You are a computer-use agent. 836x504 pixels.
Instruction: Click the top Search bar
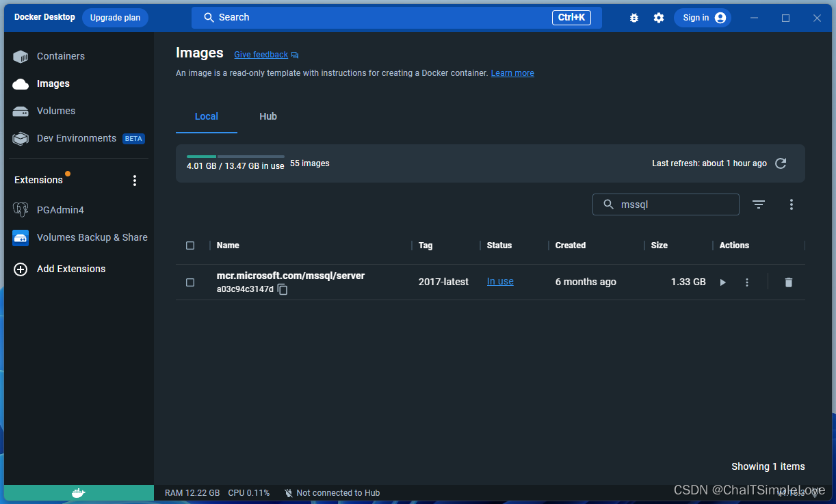pyautogui.click(x=397, y=18)
